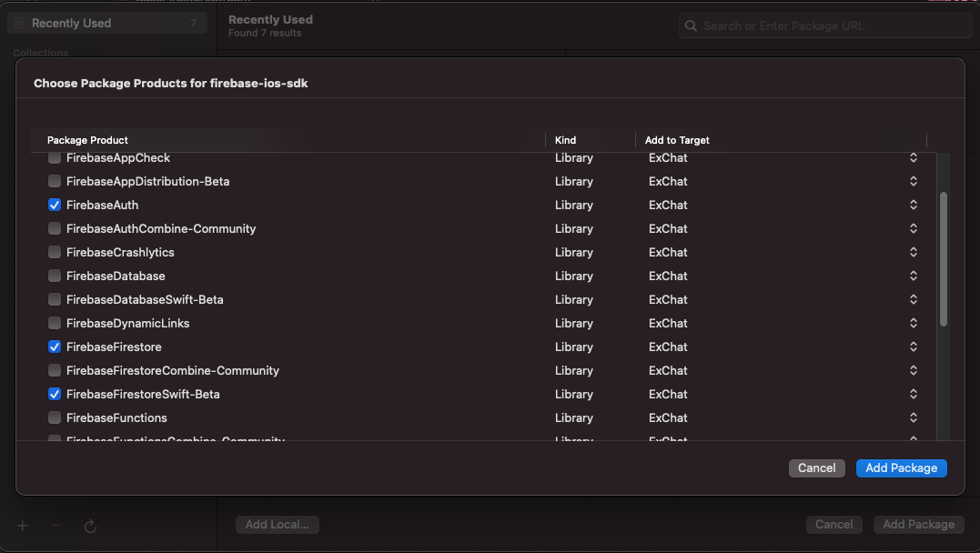The height and width of the screenshot is (553, 980).
Task: Click ExChat target in FirebaseAuth row
Action: [x=668, y=205]
